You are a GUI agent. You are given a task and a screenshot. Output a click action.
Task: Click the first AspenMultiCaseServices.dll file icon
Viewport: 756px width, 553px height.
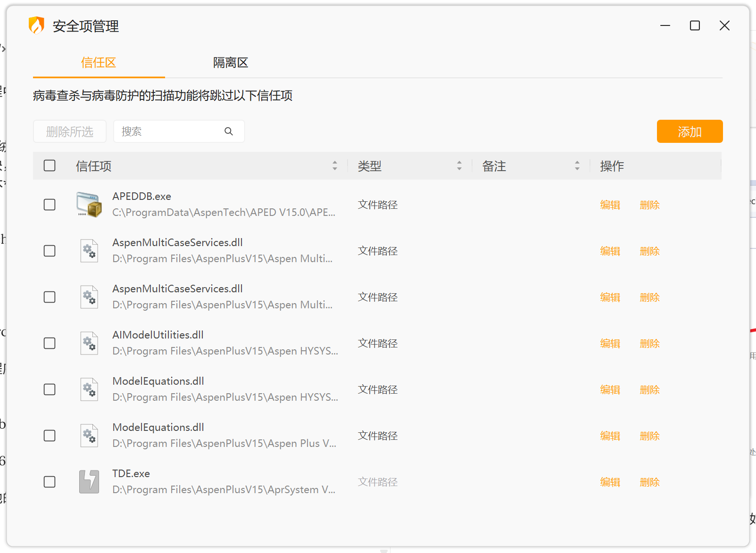(89, 250)
